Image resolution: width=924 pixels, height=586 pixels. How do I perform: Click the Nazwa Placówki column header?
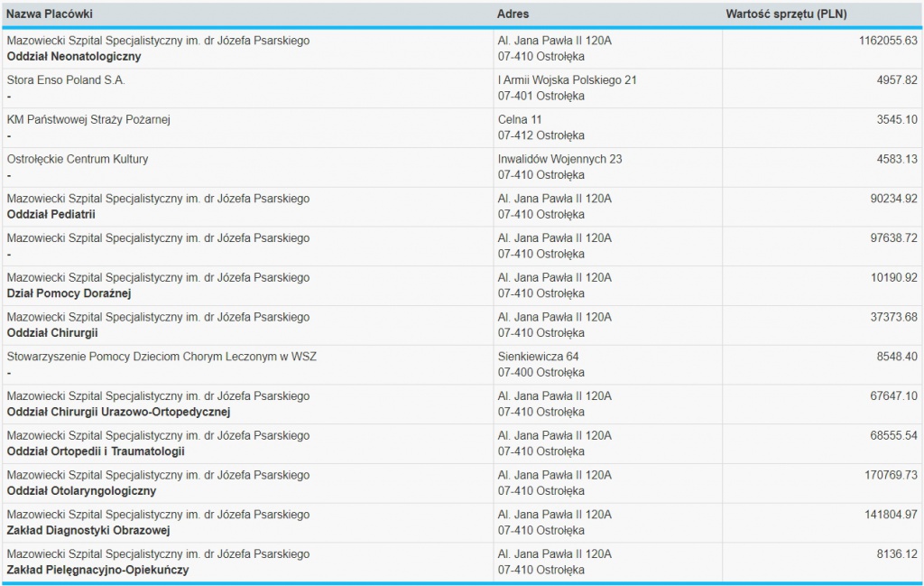pos(50,14)
